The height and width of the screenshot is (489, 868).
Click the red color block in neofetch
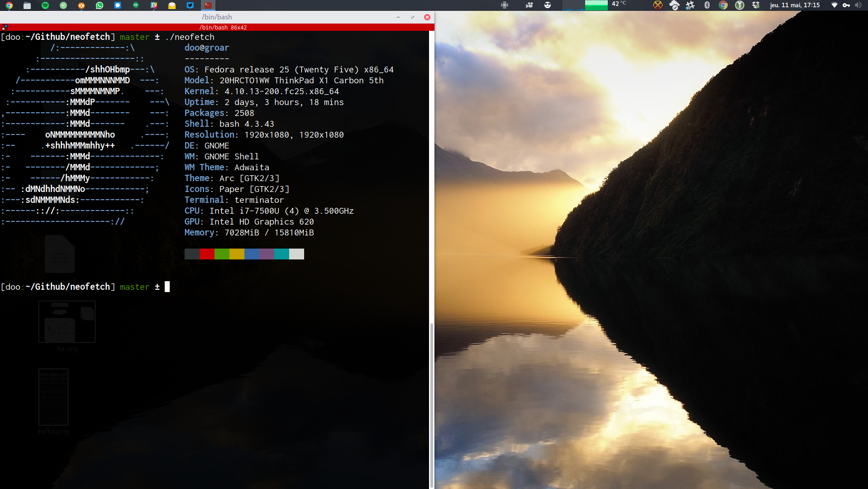pos(207,254)
